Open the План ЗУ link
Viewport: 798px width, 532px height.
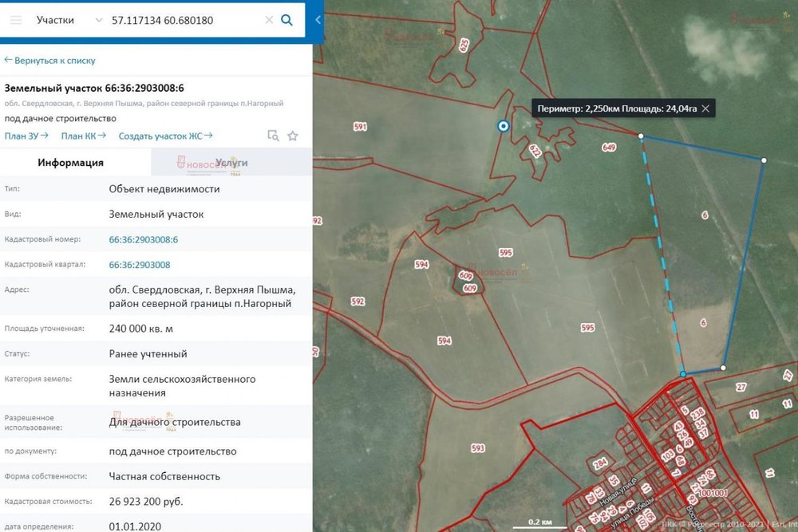(x=26, y=136)
